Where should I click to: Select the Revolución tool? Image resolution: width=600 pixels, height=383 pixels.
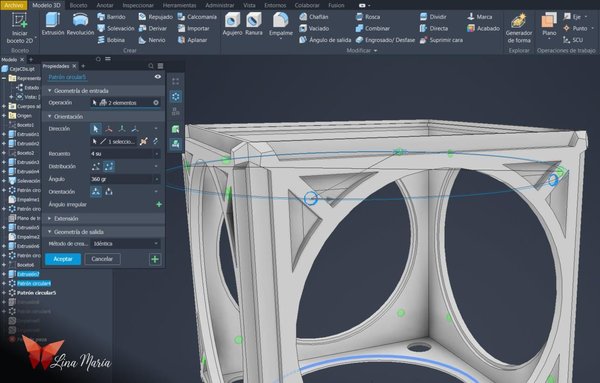click(x=80, y=24)
